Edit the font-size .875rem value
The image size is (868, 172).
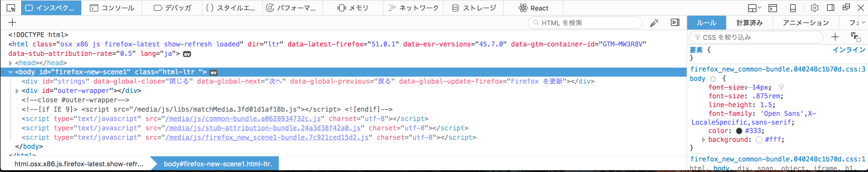(766, 96)
